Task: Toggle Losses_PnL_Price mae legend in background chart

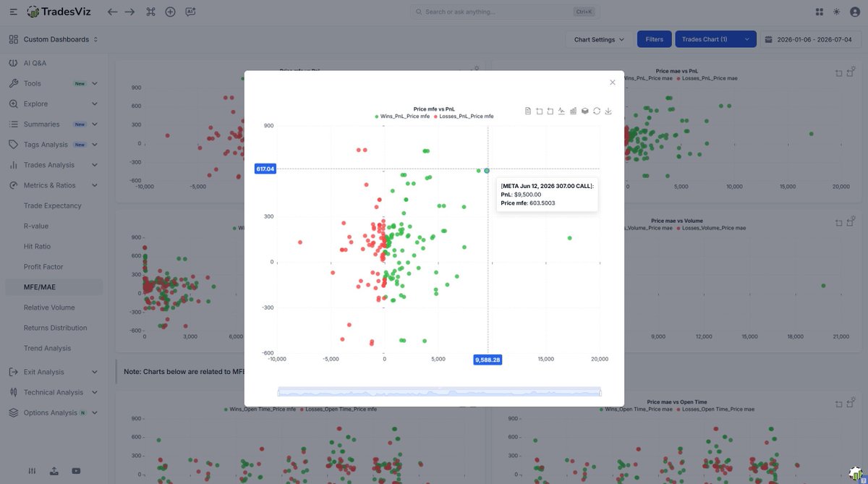Action: pyautogui.click(x=708, y=77)
